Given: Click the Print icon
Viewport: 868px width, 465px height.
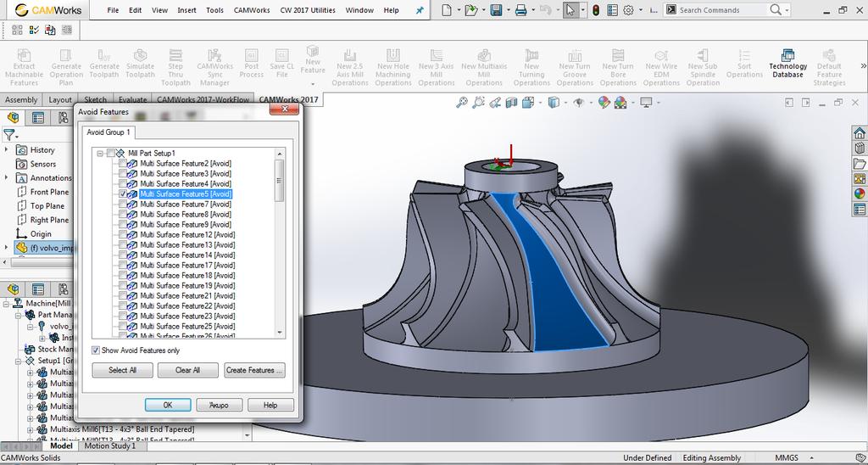Looking at the screenshot, I should pyautogui.click(x=521, y=10).
